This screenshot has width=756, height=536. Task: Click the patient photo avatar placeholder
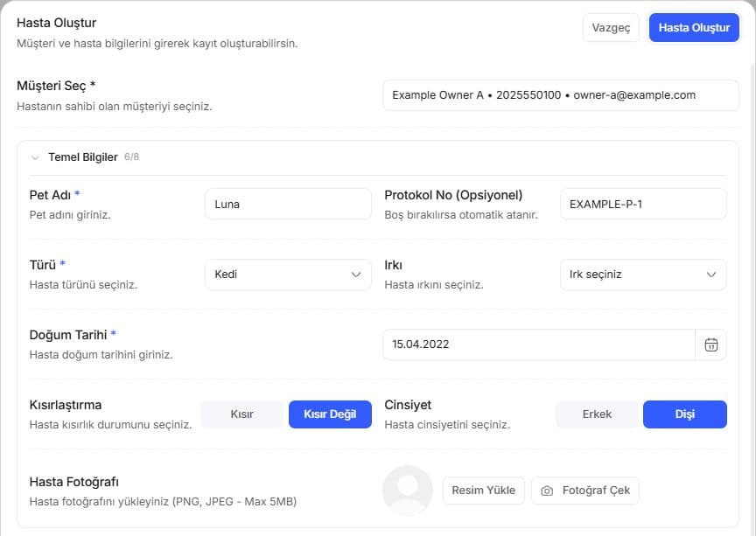[408, 491]
